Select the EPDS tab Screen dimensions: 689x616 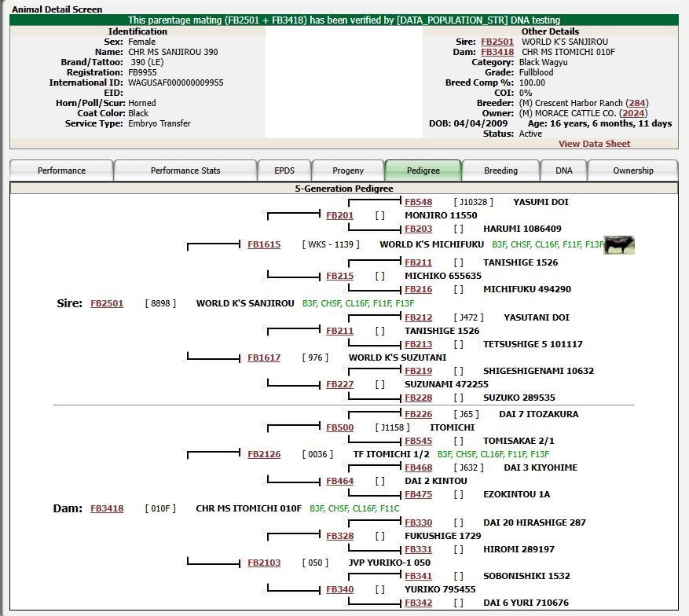pos(284,170)
